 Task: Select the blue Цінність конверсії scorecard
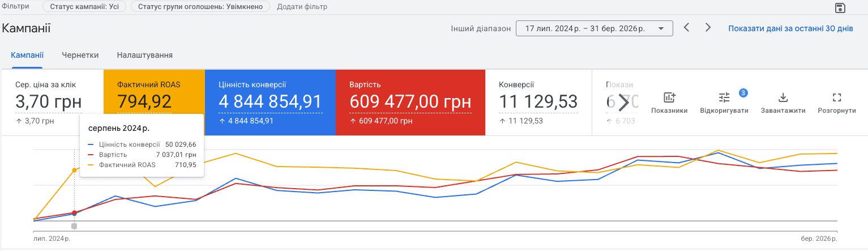(x=270, y=103)
